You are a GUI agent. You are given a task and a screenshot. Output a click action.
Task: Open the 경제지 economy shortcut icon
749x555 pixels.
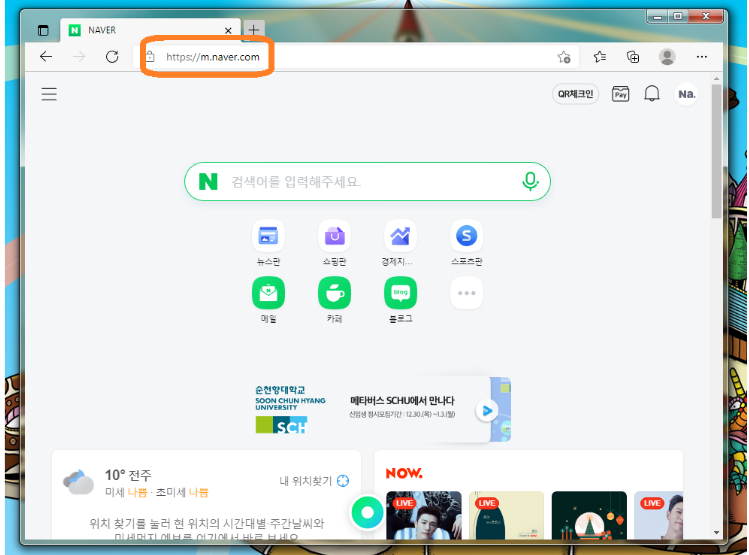pos(400,236)
